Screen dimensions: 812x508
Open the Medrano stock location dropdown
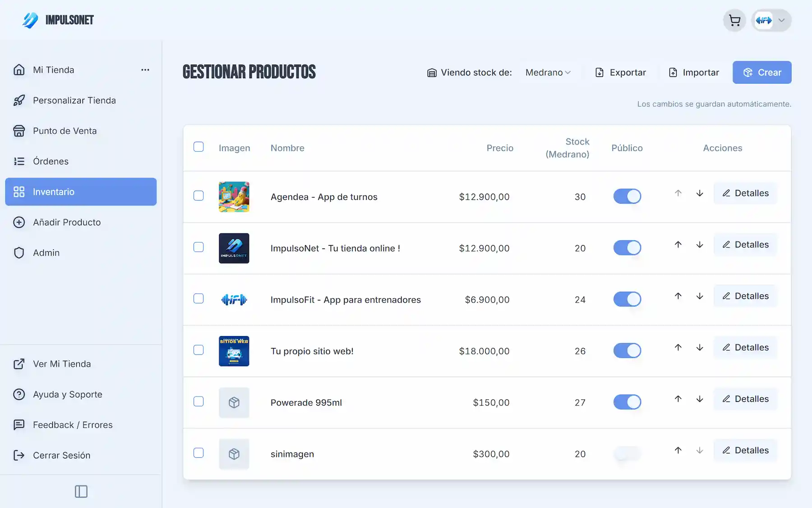pos(548,73)
